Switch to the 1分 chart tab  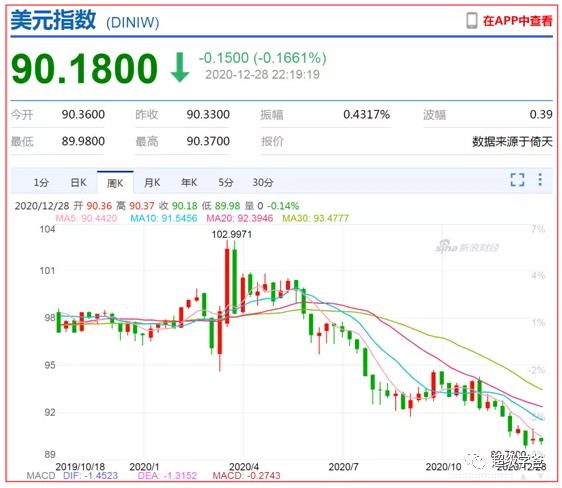pos(41,183)
